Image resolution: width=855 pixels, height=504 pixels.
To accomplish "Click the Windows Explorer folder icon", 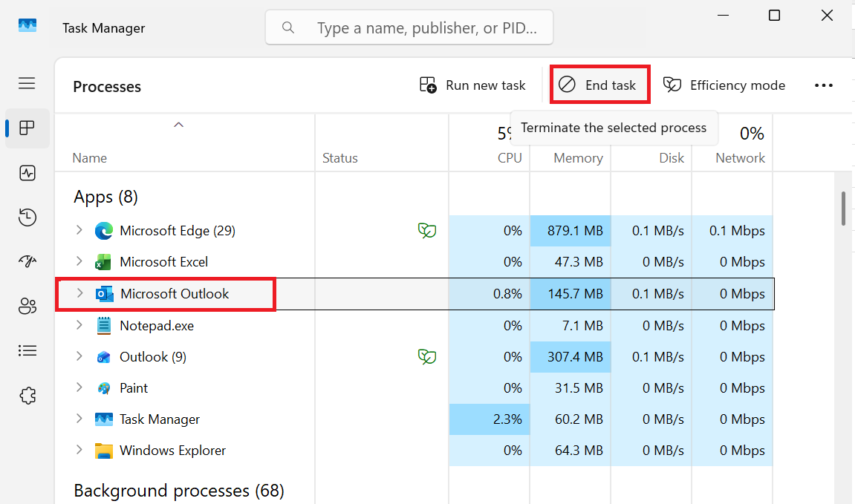I will [103, 451].
